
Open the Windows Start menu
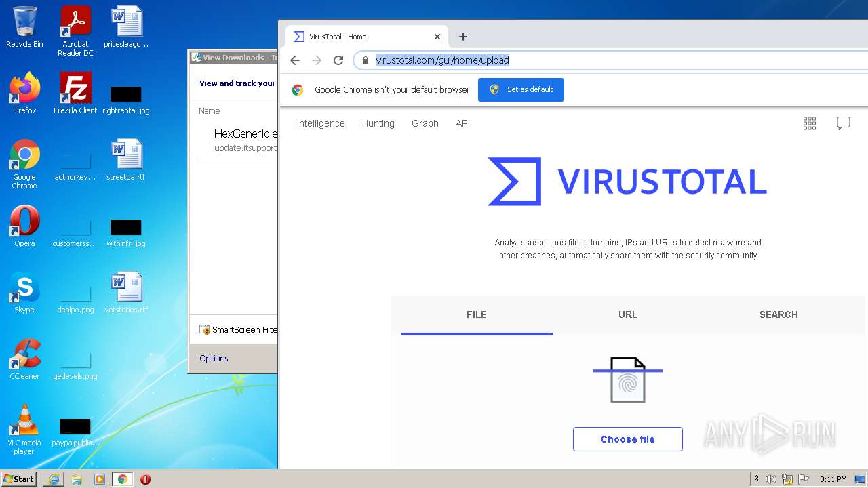coord(19,479)
